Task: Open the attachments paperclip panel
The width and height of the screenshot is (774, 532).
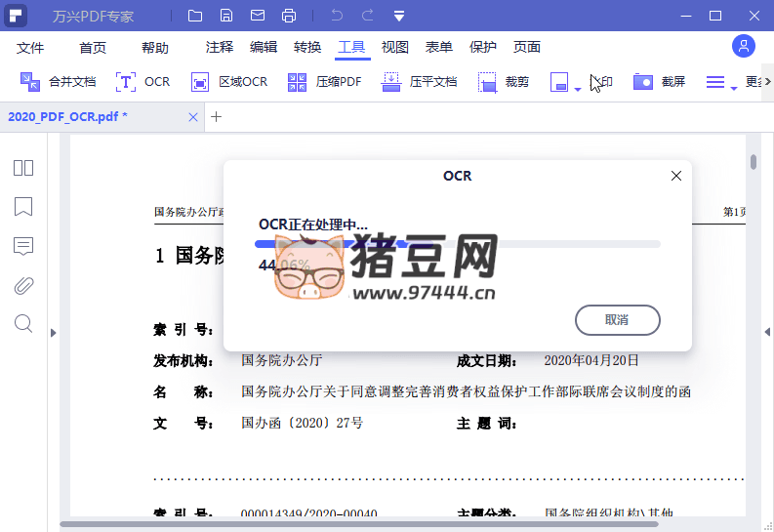Action: 23,285
